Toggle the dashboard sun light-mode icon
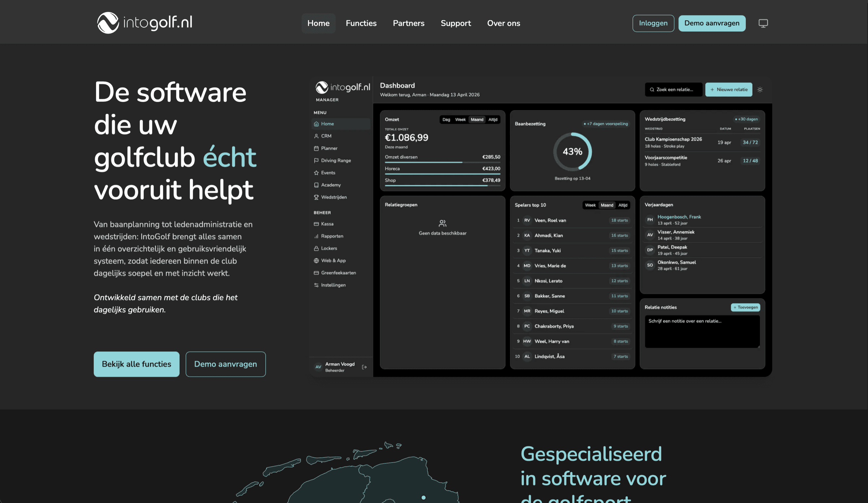Viewport: 868px width, 503px height. point(760,90)
